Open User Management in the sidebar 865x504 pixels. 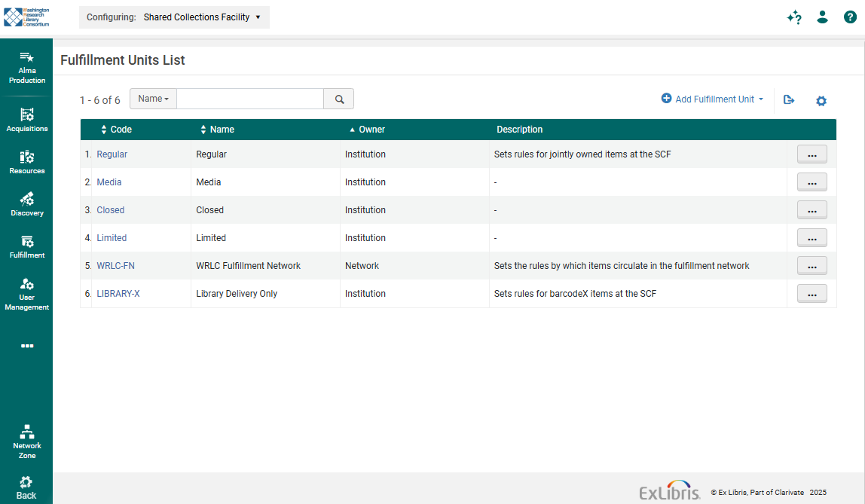[26, 294]
